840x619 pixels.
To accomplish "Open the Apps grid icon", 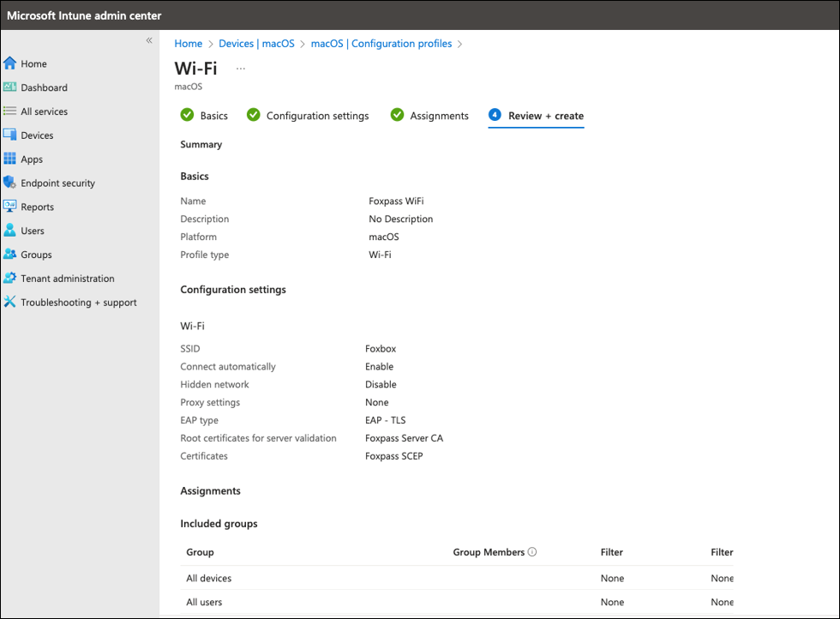I will pyautogui.click(x=10, y=159).
